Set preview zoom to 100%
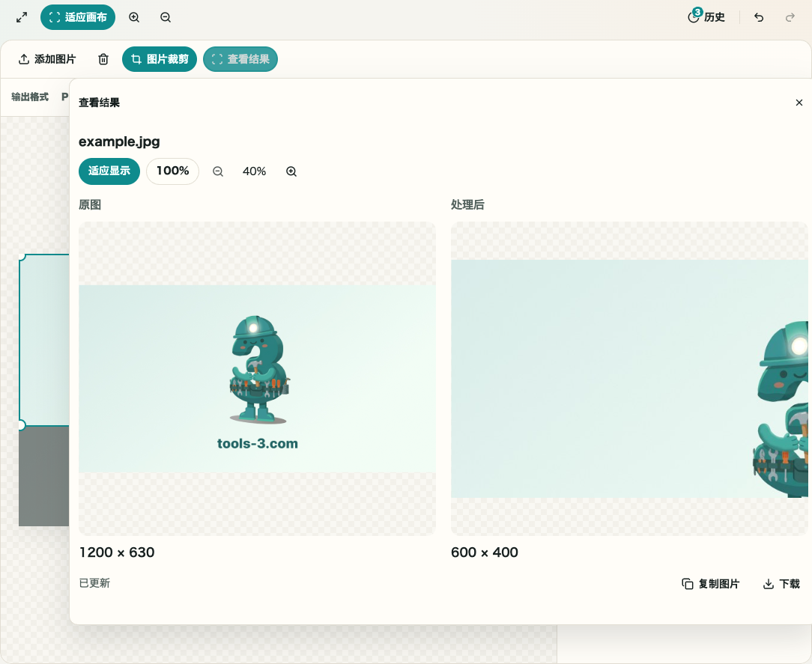Viewport: 812px width, 664px height. [x=172, y=171]
